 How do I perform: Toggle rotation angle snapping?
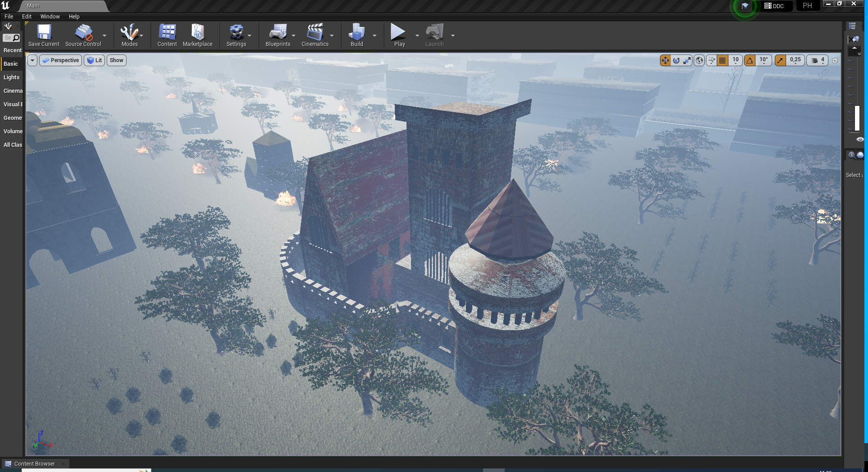pyautogui.click(x=750, y=60)
